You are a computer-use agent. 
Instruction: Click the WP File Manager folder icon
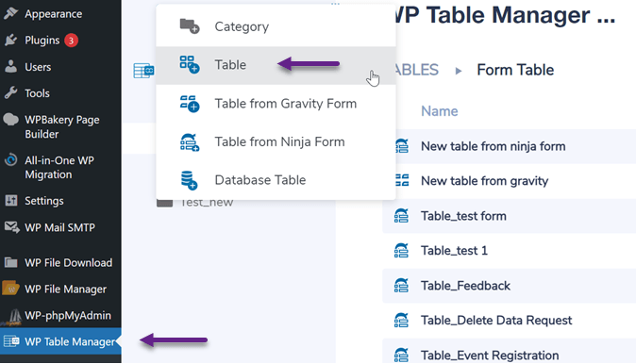click(x=11, y=289)
